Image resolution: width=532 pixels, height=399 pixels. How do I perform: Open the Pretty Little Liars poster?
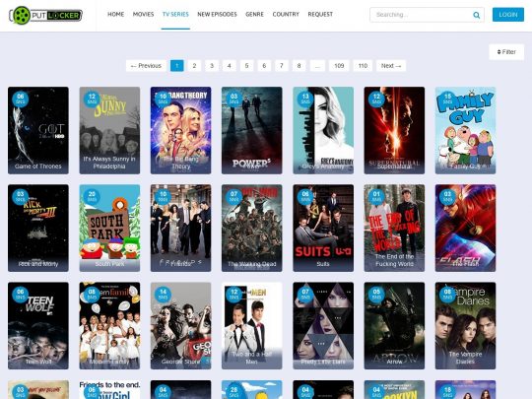click(323, 326)
